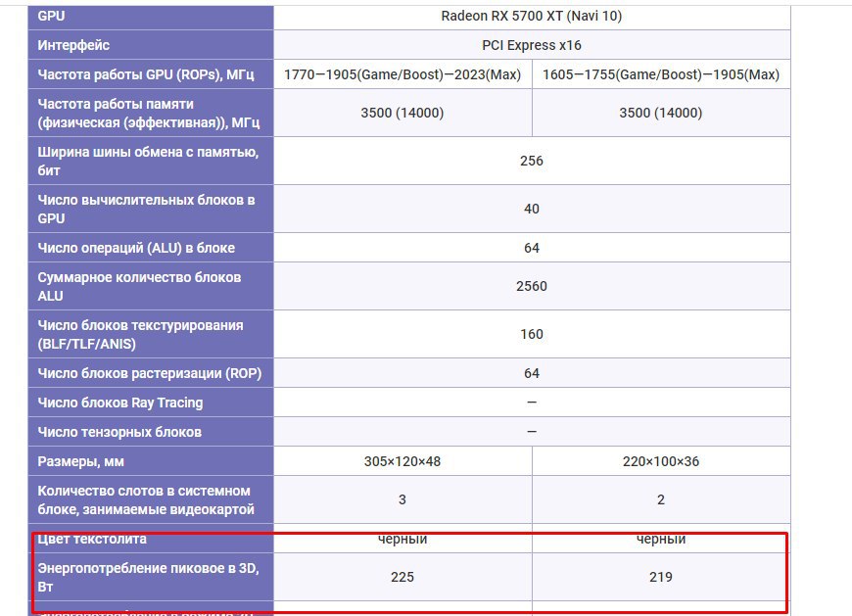
Task: Select the '305×120×48' dimensions cell
Action: 402,461
